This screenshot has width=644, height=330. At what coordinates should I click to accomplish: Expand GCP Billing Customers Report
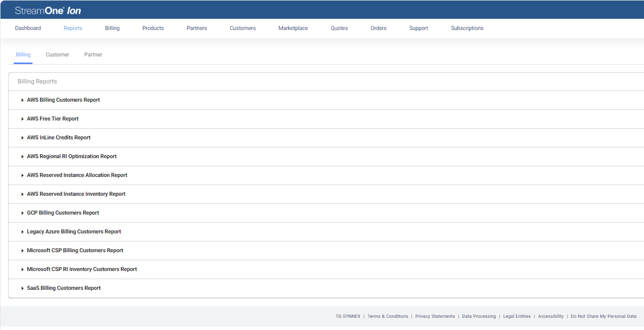pyautogui.click(x=62, y=213)
